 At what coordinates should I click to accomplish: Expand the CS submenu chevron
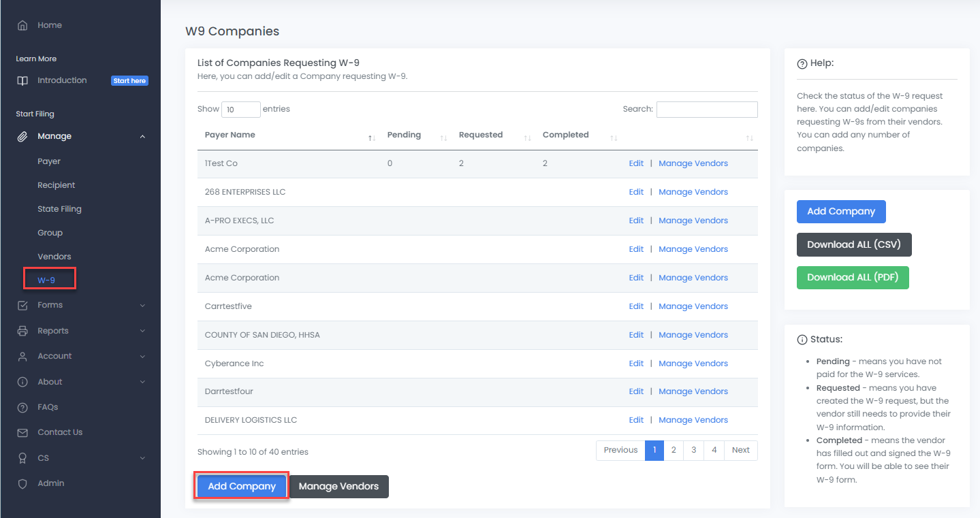click(x=142, y=458)
